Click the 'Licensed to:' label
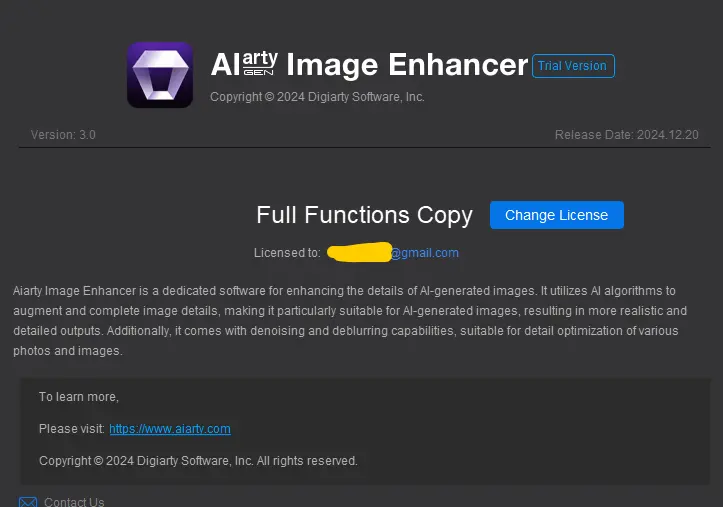Viewport: 723px width, 507px height. coord(287,253)
